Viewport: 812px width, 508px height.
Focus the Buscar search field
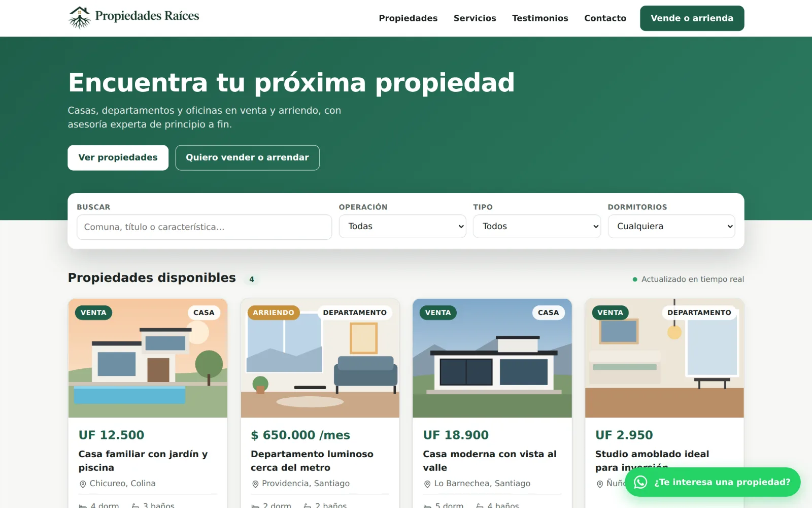tap(204, 227)
